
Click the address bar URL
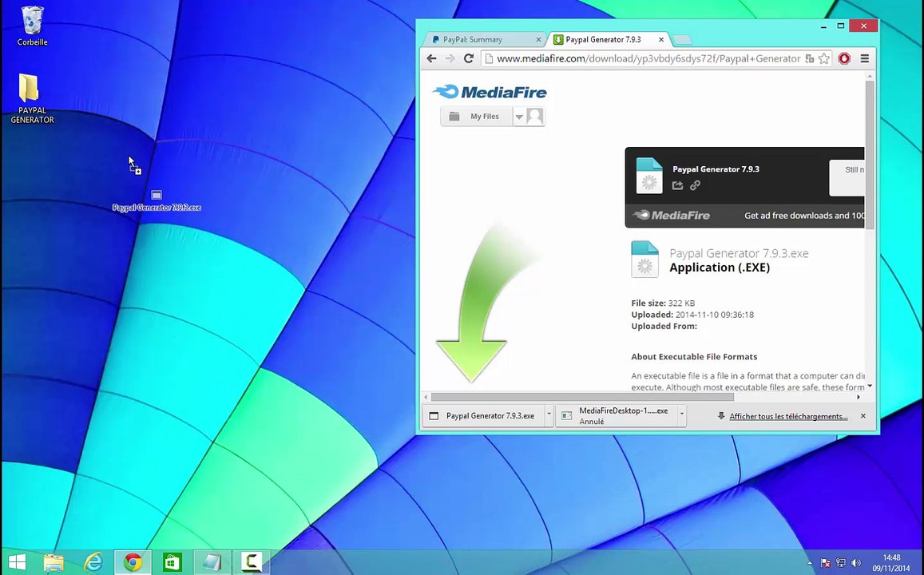pyautogui.click(x=648, y=58)
